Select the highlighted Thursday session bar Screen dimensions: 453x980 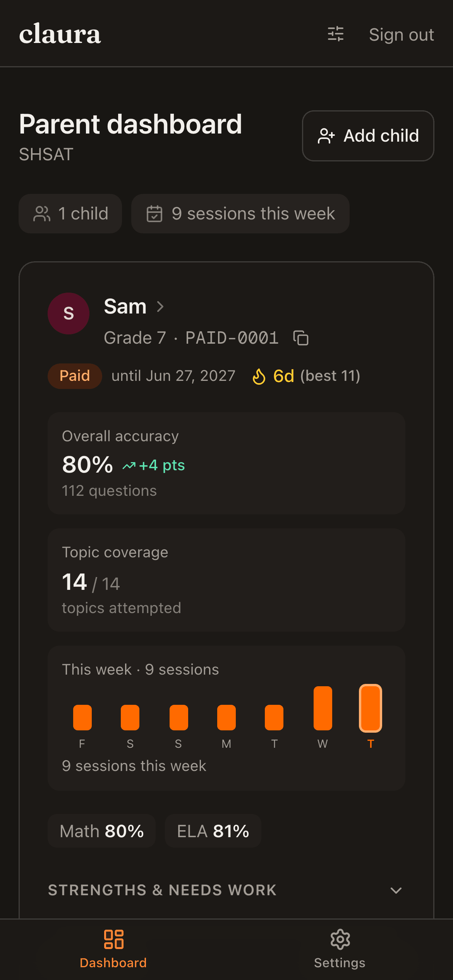(x=371, y=708)
